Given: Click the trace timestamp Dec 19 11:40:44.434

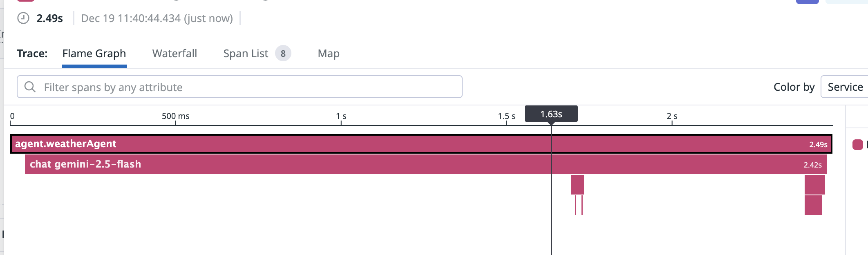Looking at the screenshot, I should [x=157, y=18].
